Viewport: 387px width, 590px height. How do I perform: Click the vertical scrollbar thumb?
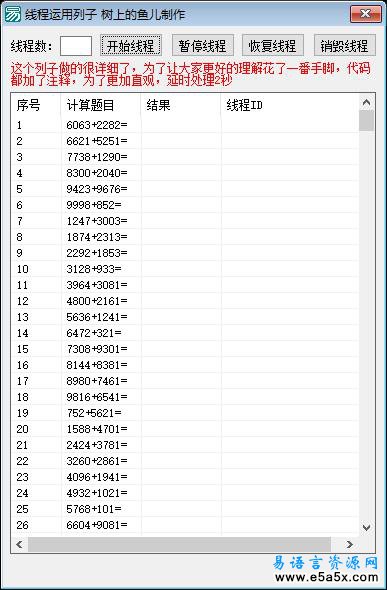366,120
